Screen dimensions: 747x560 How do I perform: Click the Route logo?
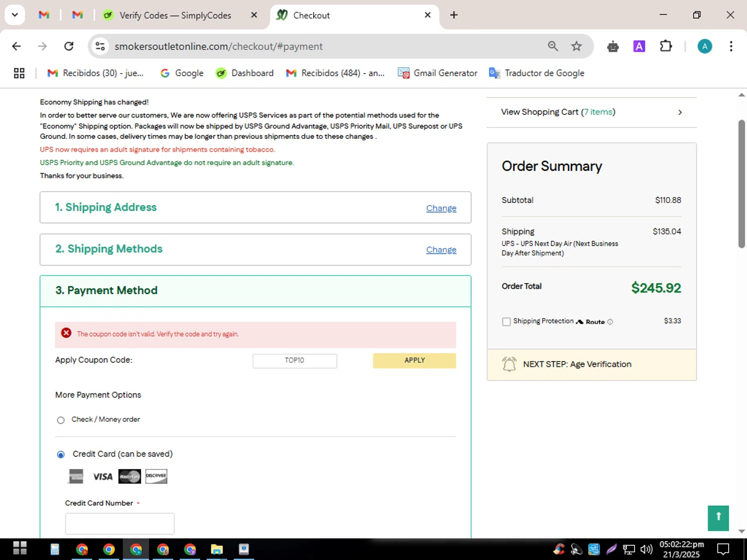(x=590, y=322)
